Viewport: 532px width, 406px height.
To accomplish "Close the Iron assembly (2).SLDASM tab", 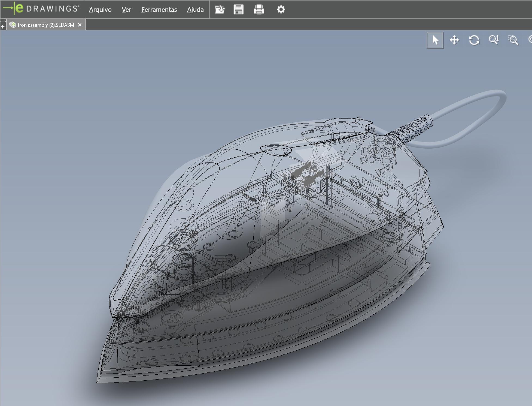I will (80, 25).
